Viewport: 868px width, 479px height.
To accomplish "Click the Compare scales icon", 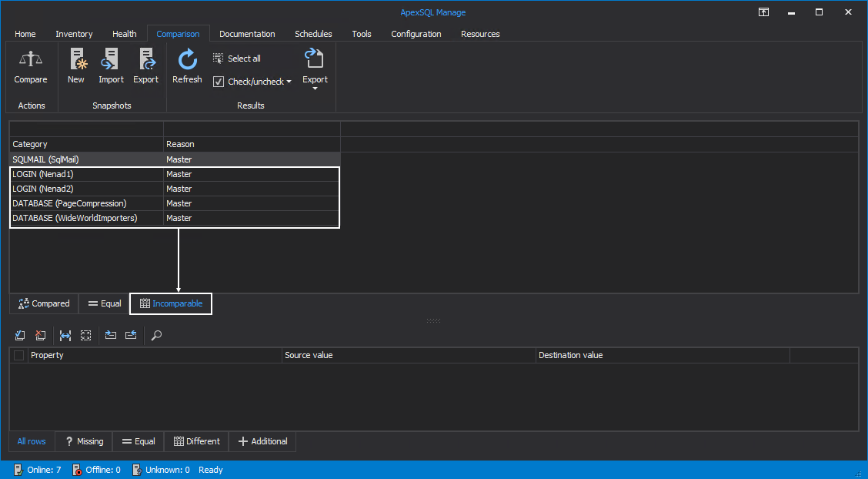I will (31, 59).
